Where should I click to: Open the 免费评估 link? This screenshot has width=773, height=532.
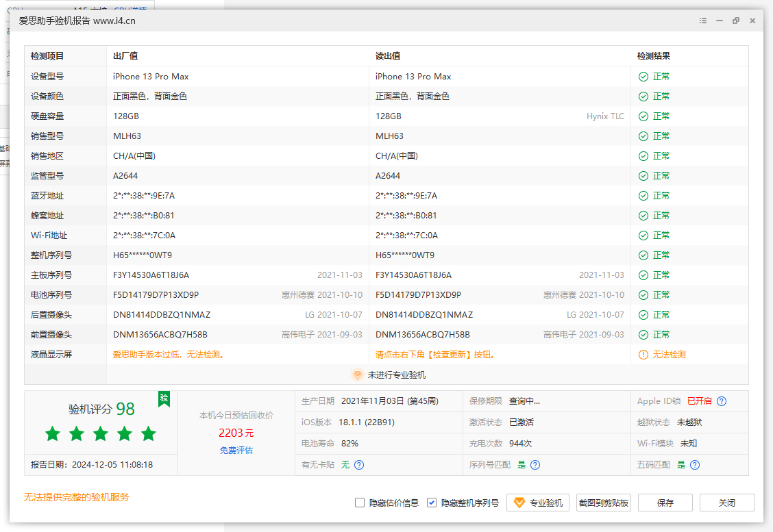click(x=236, y=451)
